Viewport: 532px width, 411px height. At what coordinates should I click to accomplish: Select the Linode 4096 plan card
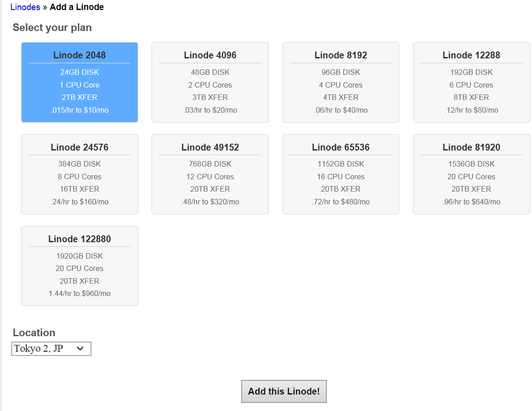coord(210,82)
